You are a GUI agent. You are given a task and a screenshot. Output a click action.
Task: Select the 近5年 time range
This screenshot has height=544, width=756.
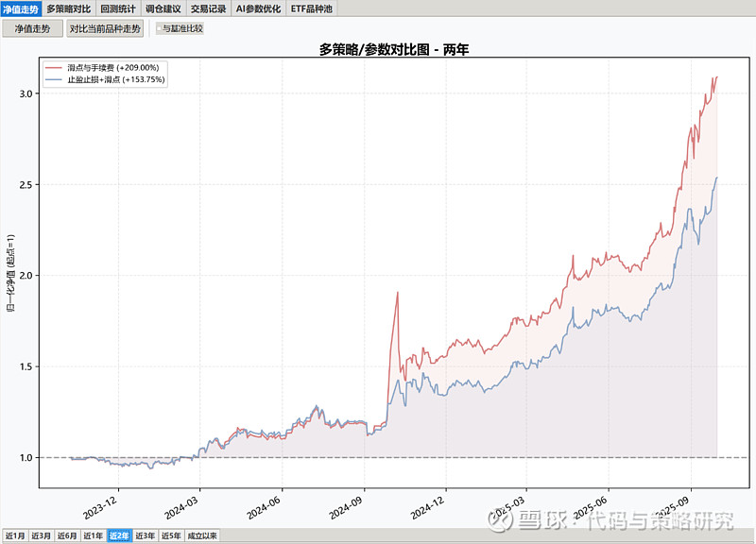click(171, 535)
